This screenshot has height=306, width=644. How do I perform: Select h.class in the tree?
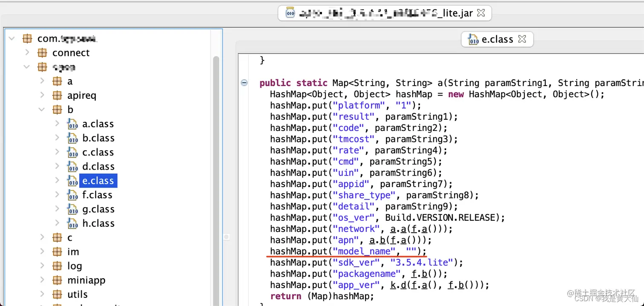[98, 223]
